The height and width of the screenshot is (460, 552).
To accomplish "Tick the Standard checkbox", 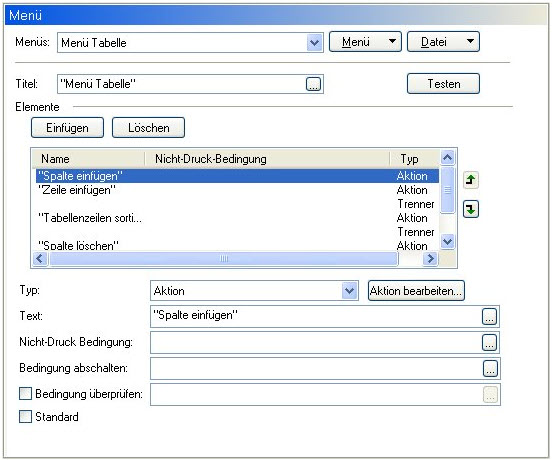I will point(25,417).
